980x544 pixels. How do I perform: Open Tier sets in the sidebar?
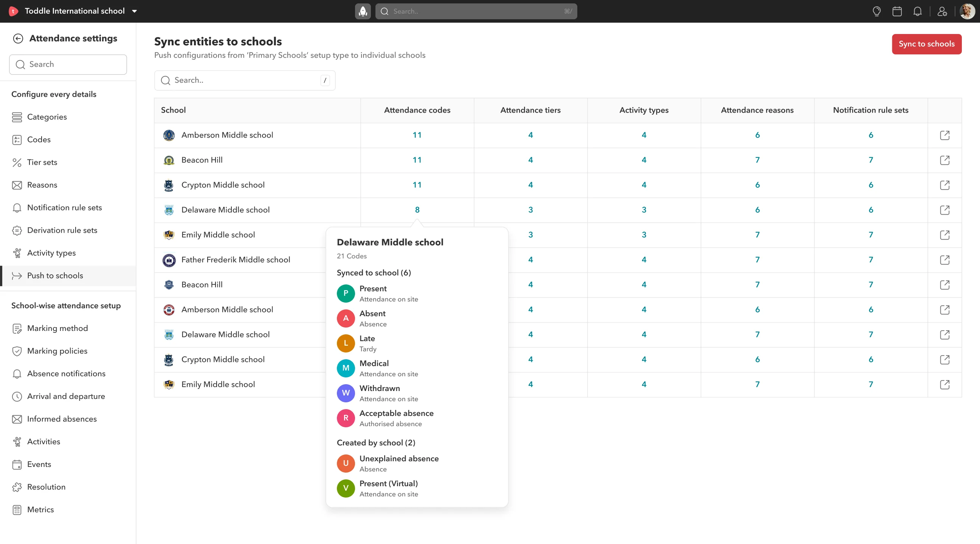tap(68, 162)
